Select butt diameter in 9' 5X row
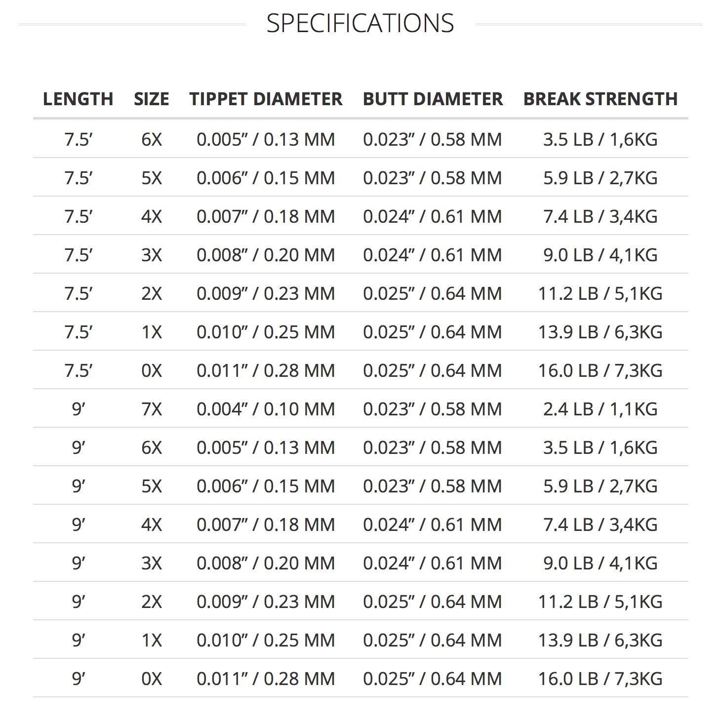The width and height of the screenshot is (721, 728). (x=433, y=486)
